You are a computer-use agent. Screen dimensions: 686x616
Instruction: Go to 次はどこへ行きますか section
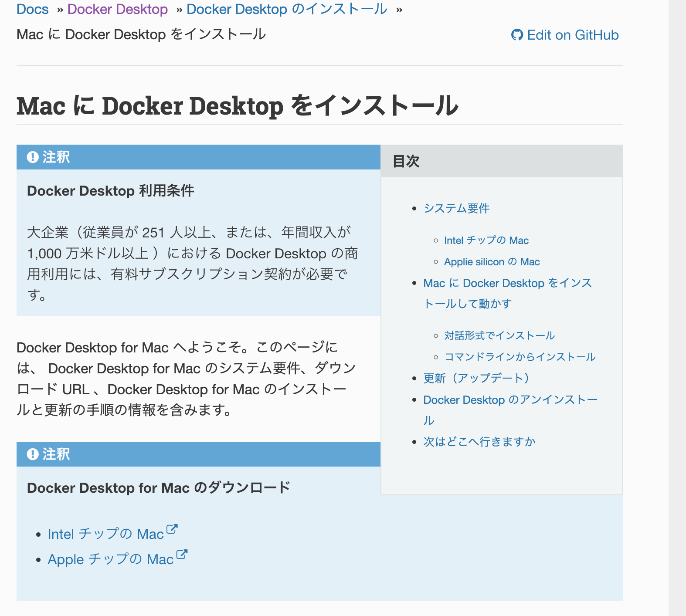click(479, 442)
